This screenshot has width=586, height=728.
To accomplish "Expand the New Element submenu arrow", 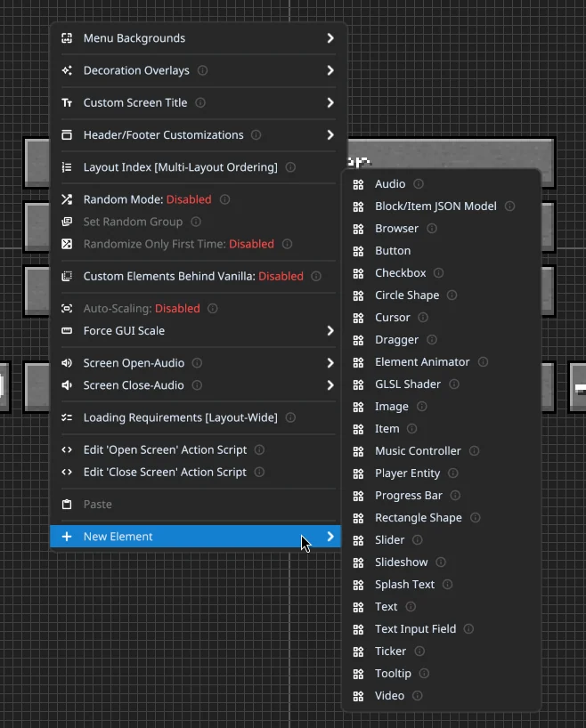I will click(330, 537).
